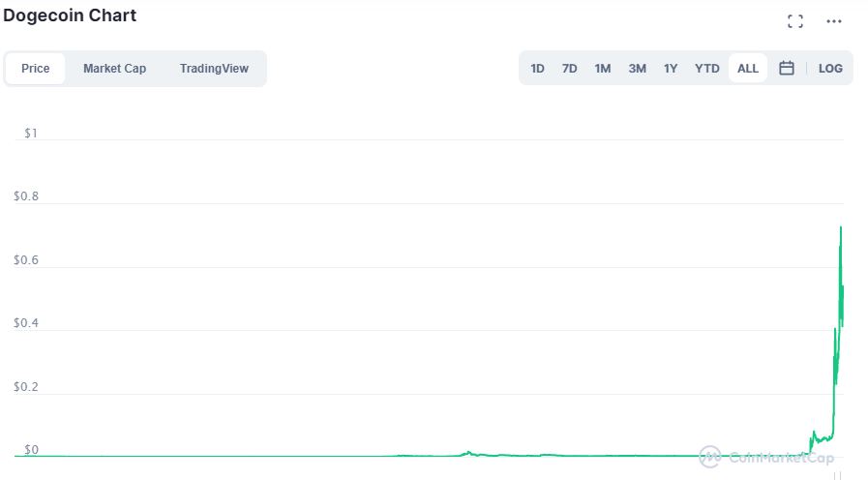Click the price peak of the green line
The image size is (868, 480).
pyautogui.click(x=841, y=227)
